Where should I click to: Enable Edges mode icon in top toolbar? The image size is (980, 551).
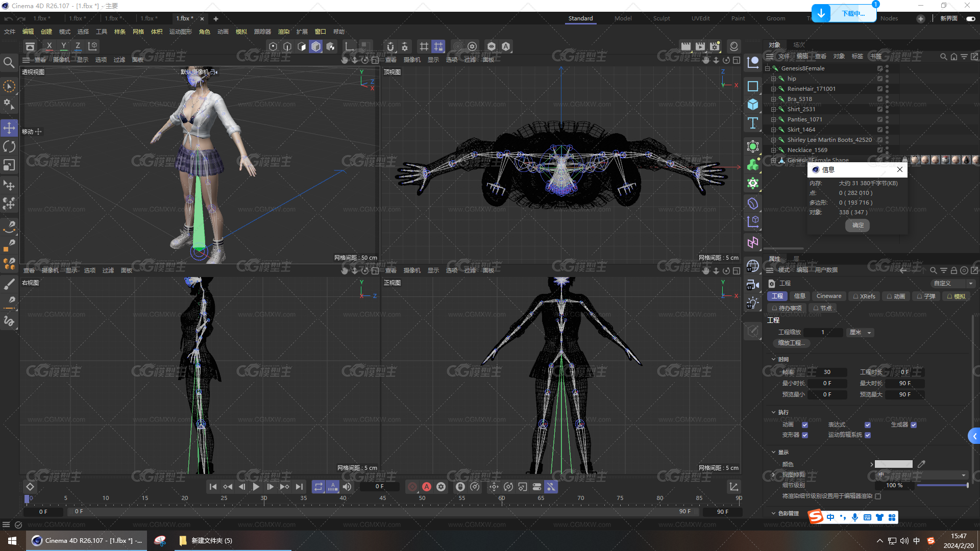287,46
